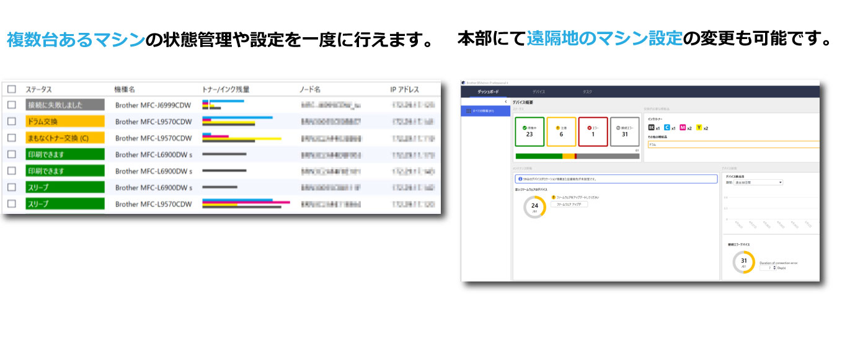Select the すべての情報 sidebar item
The image size is (868, 341).
pos(486,111)
